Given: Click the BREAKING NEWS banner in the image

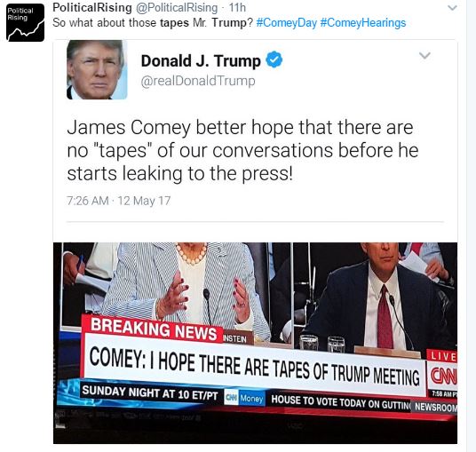Looking at the screenshot, I should pos(154,329).
